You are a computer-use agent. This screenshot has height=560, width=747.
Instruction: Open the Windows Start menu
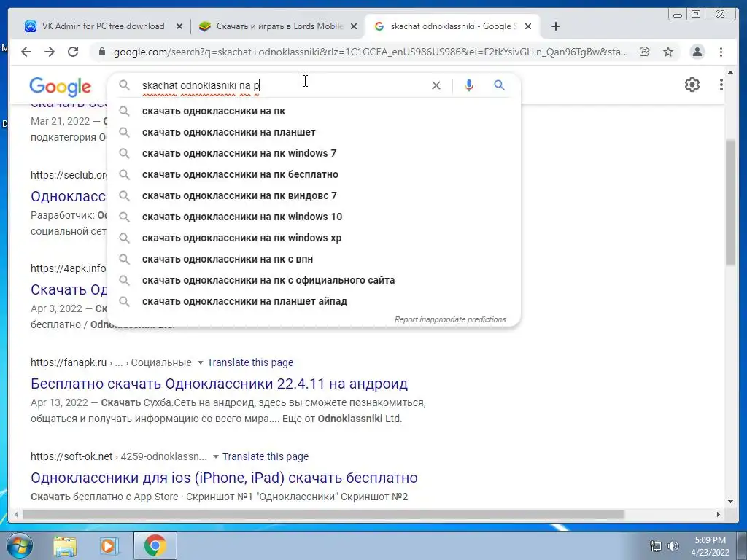click(19, 545)
